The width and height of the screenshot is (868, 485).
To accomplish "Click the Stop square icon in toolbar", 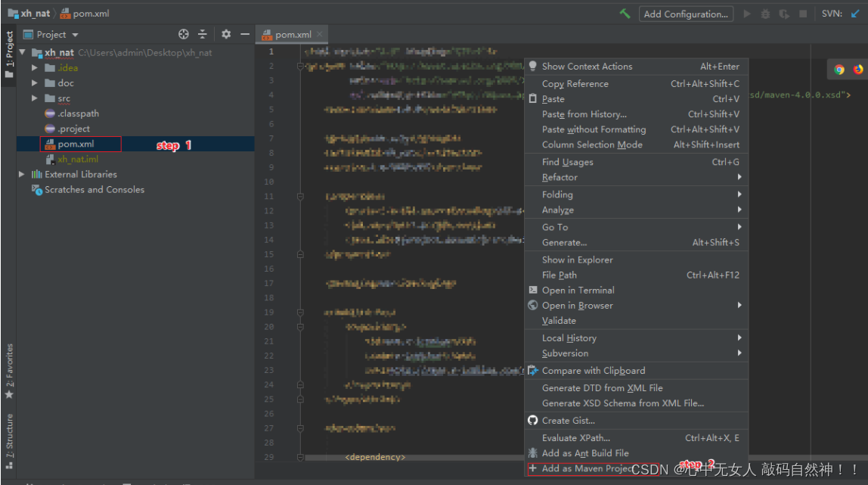I will click(x=803, y=14).
